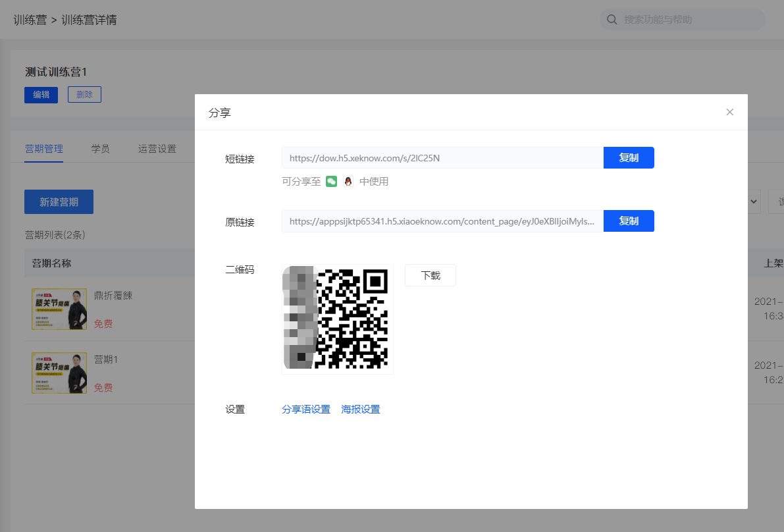Click the 测试训练营1 title

click(56, 72)
